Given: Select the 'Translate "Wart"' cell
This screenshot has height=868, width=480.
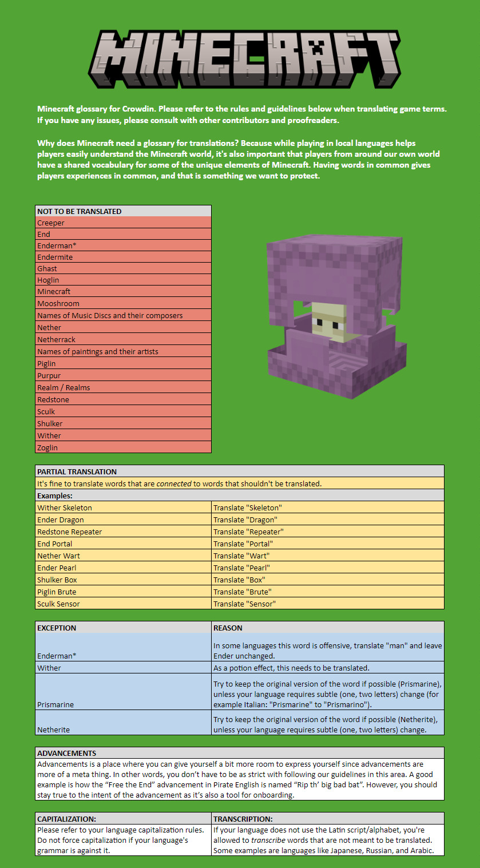Looking at the screenshot, I should tap(328, 556).
